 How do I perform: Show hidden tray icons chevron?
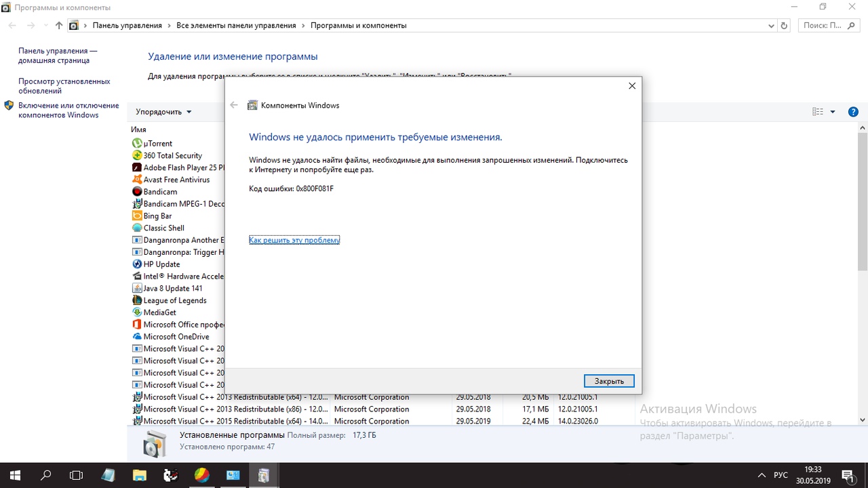[762, 475]
